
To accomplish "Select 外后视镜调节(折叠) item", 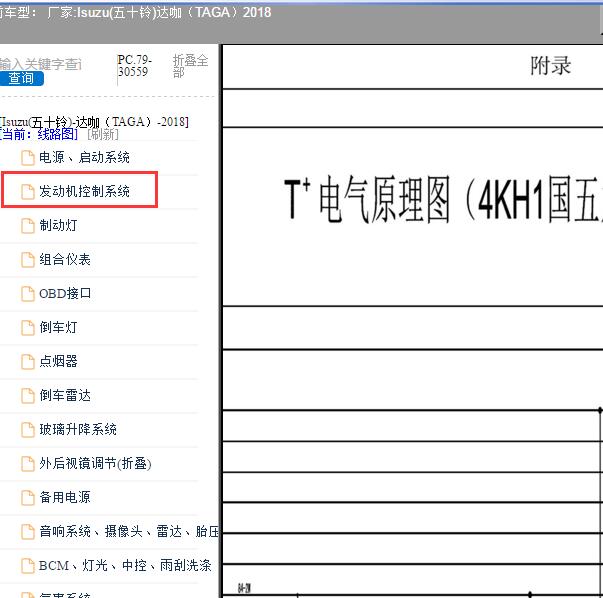I will pos(95,463).
